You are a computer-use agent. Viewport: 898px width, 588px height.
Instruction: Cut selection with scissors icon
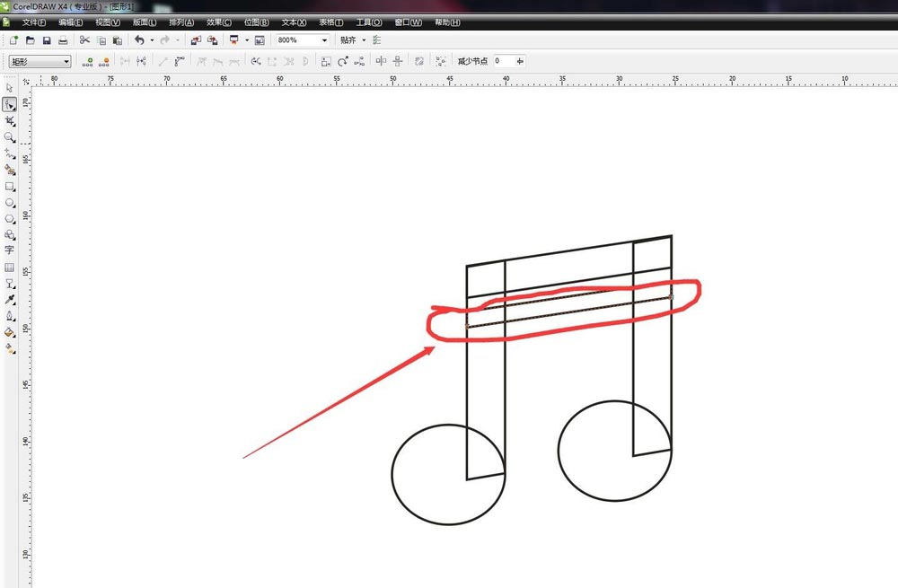84,40
